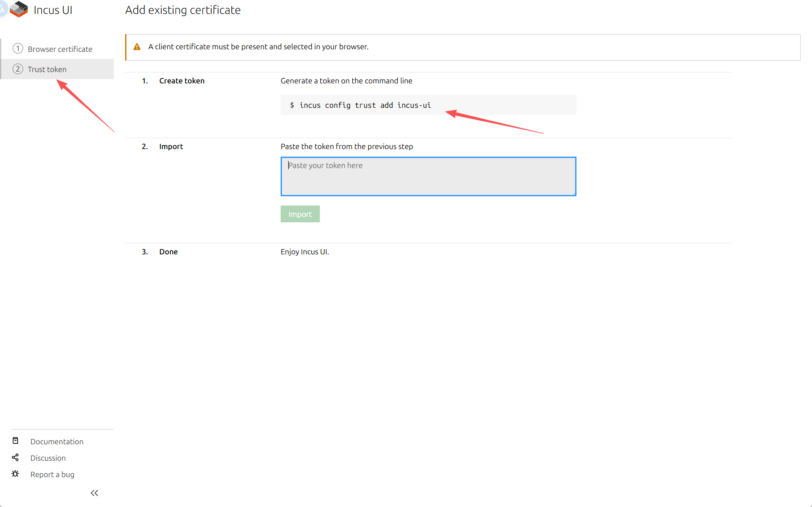Click the client certificate warning message

pos(258,47)
